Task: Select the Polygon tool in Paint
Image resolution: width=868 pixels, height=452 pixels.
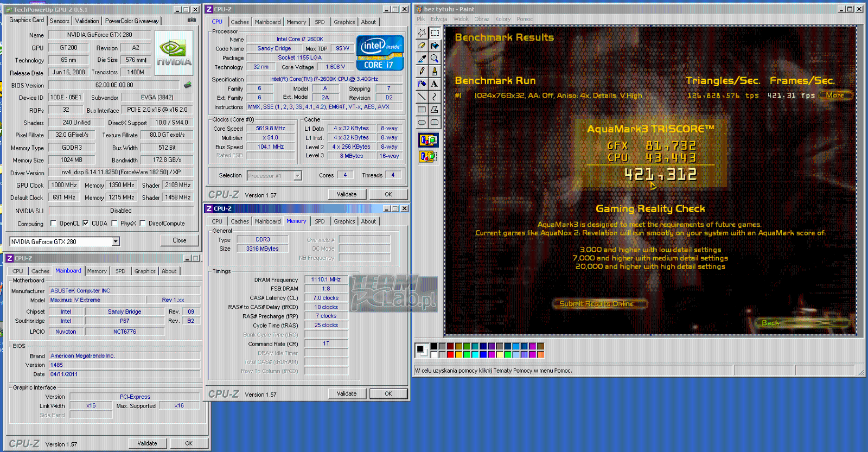Action: pyautogui.click(x=435, y=110)
